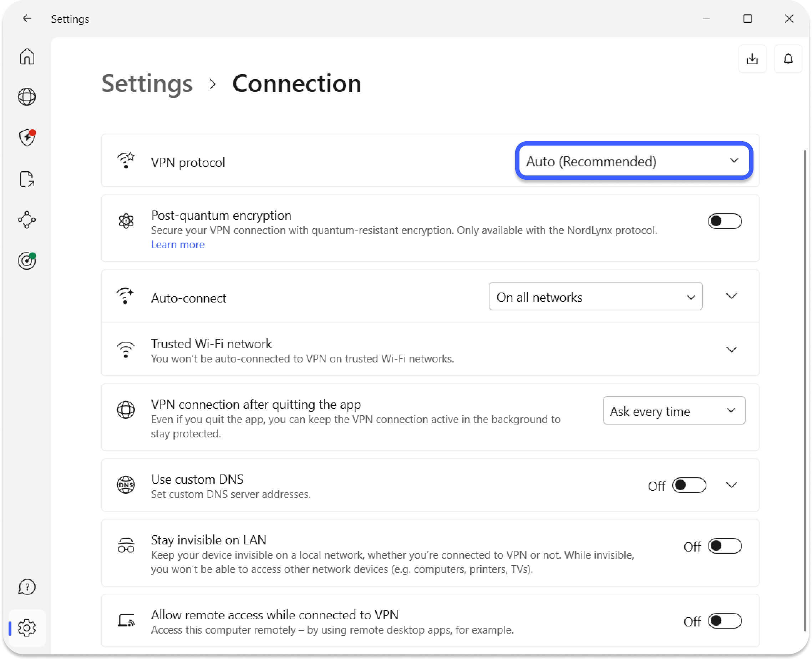812x660 pixels.
Task: Click the back arrow in title bar
Action: pos(27,19)
